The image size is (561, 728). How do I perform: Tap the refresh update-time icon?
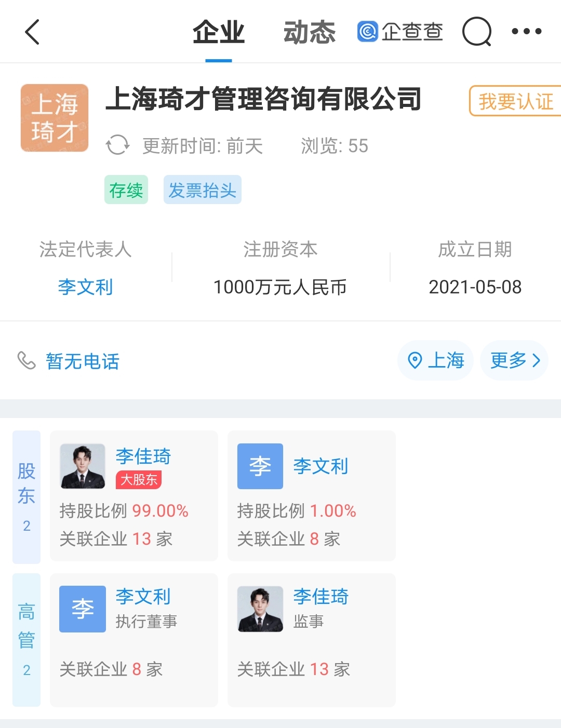coord(117,145)
